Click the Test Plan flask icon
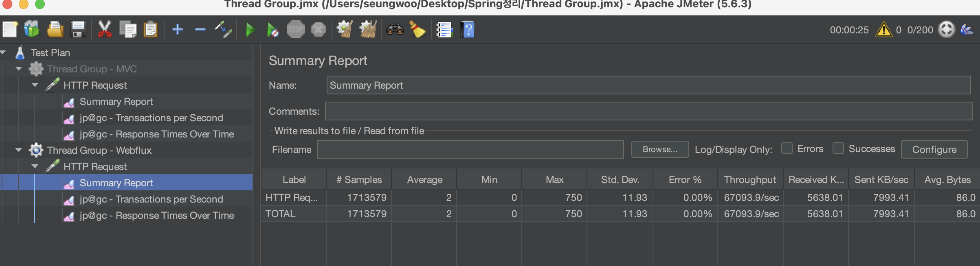The height and width of the screenshot is (266, 980). click(x=20, y=52)
